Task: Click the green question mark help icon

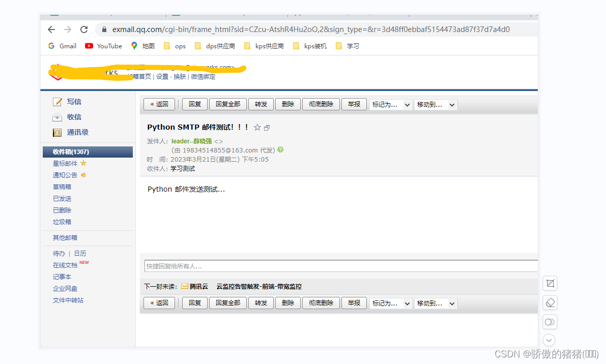Action: point(280,150)
